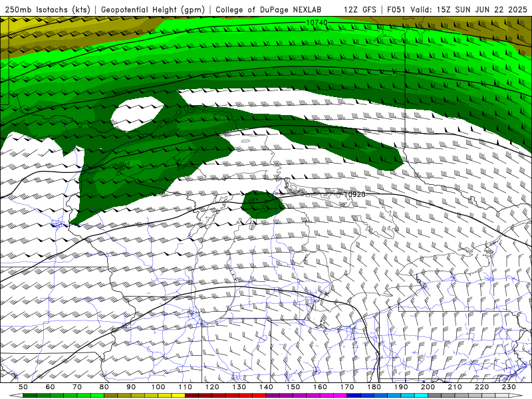Select the darkest green swatch below 50
532x399 pixels.
click(x=30, y=396)
